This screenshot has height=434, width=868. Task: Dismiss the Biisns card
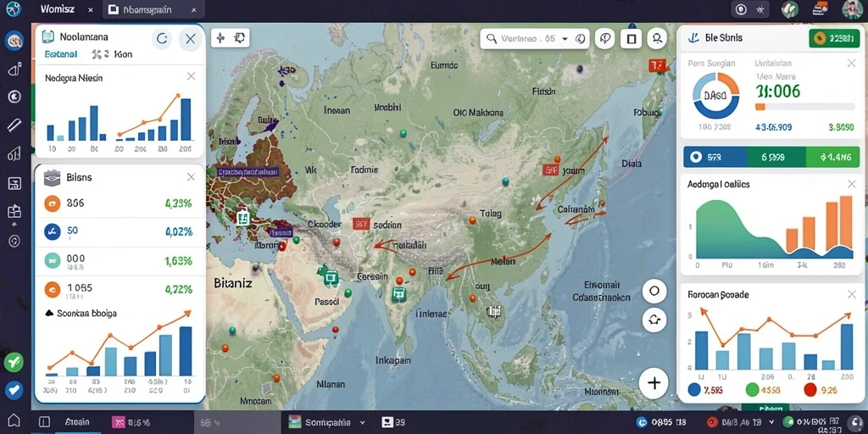pyautogui.click(x=191, y=177)
